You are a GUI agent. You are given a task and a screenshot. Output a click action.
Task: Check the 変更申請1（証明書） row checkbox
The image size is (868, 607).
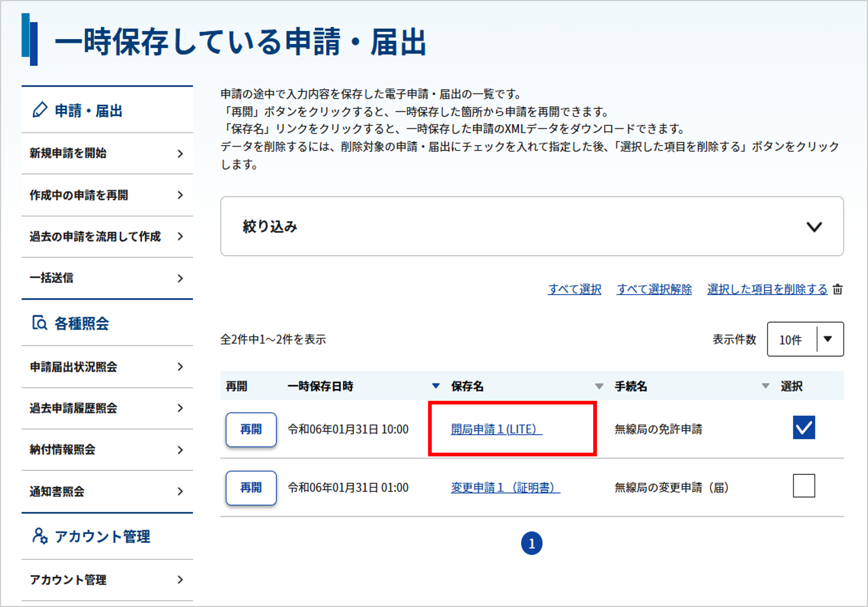804,486
